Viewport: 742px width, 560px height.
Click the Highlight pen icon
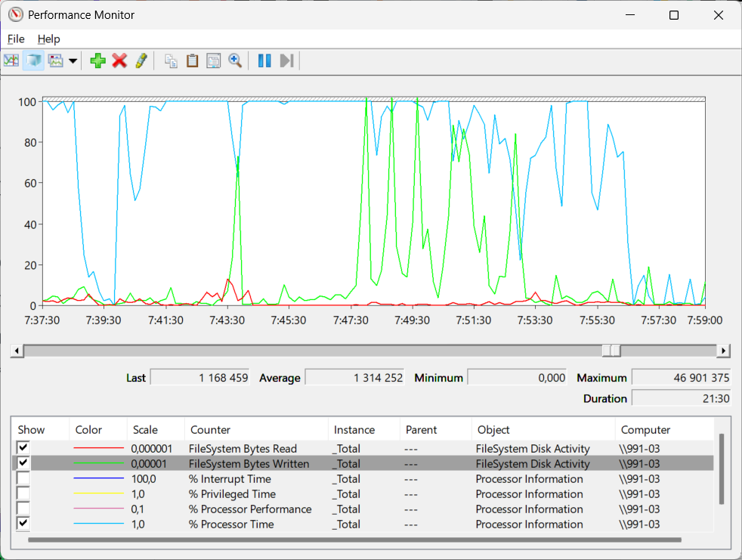pos(141,60)
